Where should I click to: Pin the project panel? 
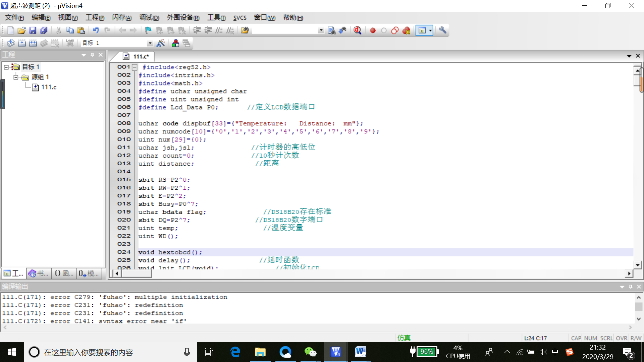click(x=92, y=55)
